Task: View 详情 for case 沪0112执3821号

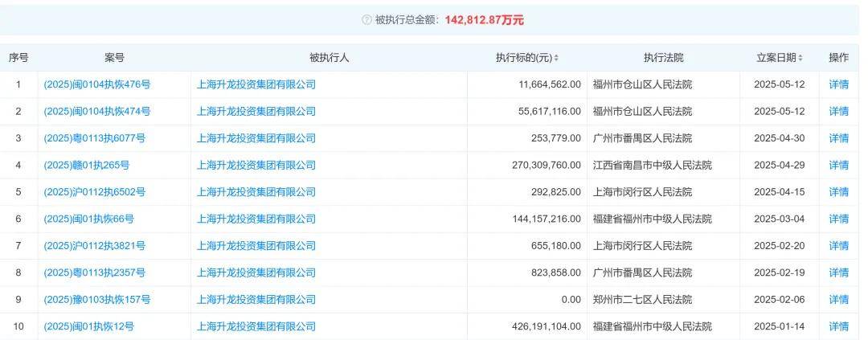Action: click(838, 246)
